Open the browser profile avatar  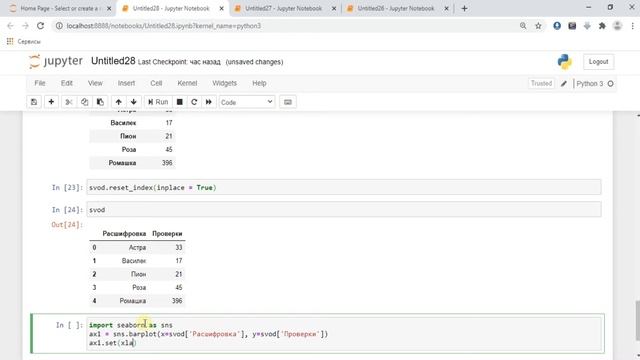click(618, 26)
